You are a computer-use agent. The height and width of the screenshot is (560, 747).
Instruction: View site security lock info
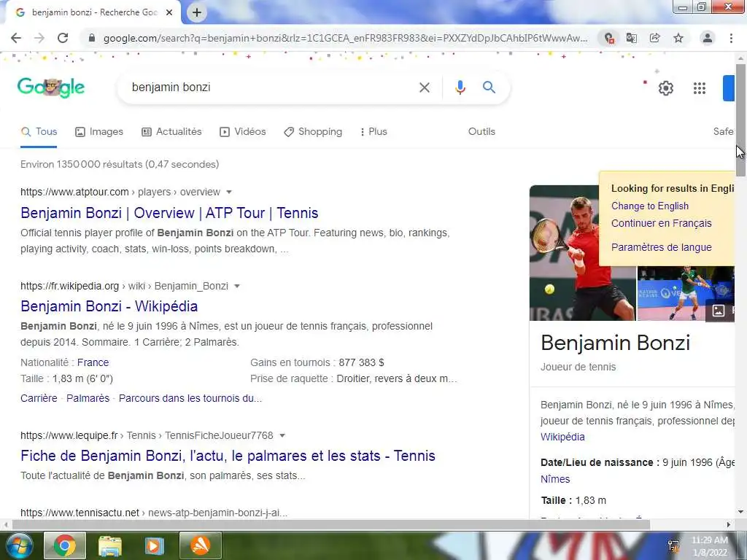coord(92,38)
